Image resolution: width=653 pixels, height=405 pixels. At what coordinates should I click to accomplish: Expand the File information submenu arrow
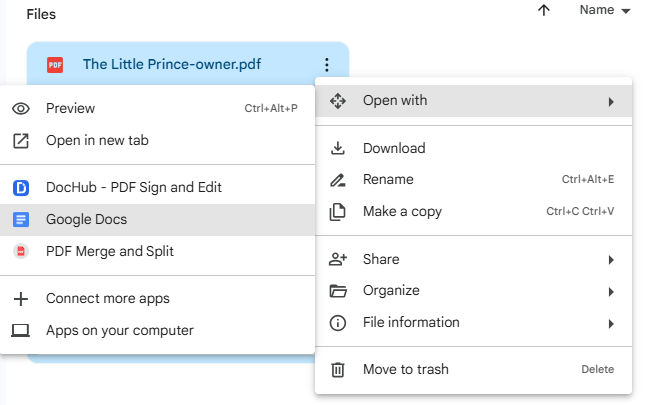[x=611, y=324]
